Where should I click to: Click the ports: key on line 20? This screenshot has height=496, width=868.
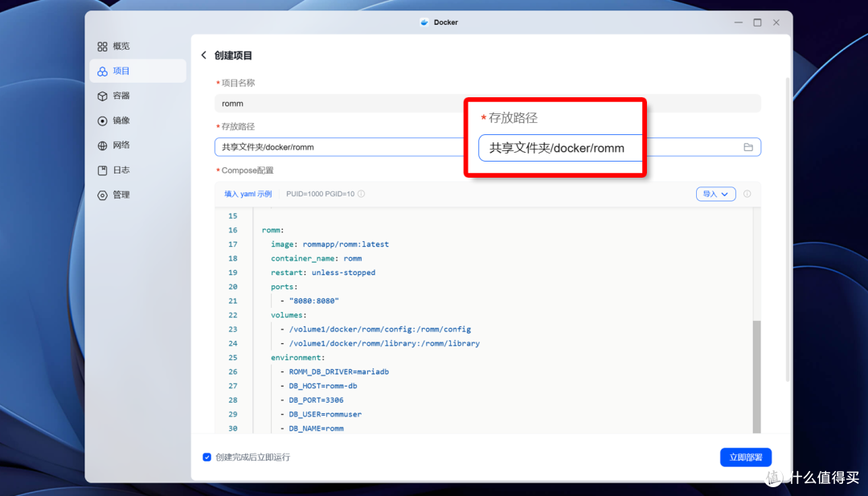(x=284, y=287)
